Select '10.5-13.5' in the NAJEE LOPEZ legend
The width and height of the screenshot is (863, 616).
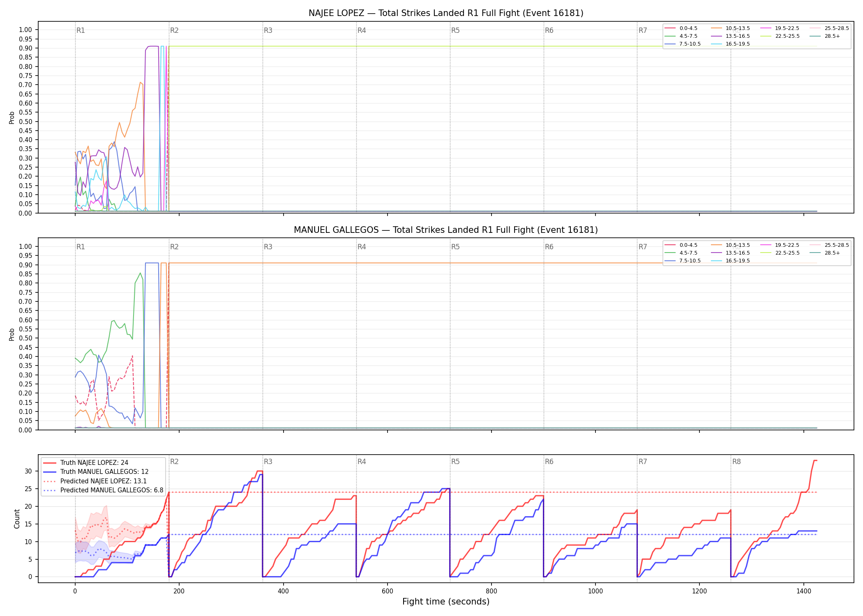pos(730,28)
